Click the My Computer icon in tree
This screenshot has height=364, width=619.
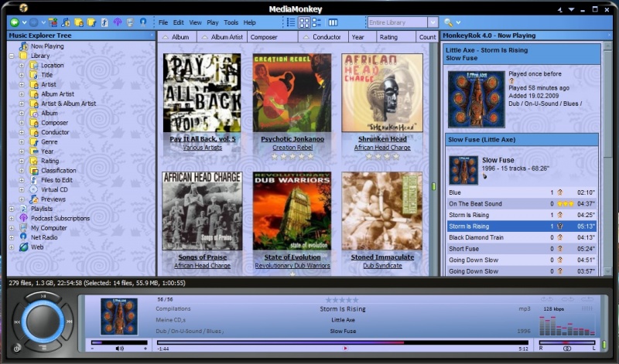point(23,228)
